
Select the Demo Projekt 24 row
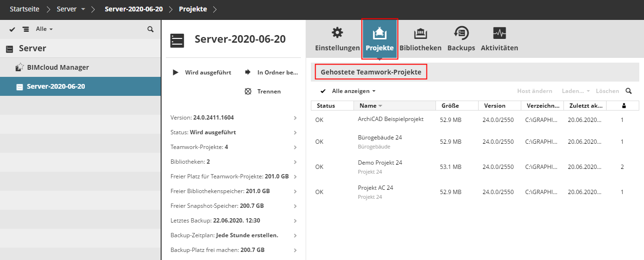click(380, 167)
